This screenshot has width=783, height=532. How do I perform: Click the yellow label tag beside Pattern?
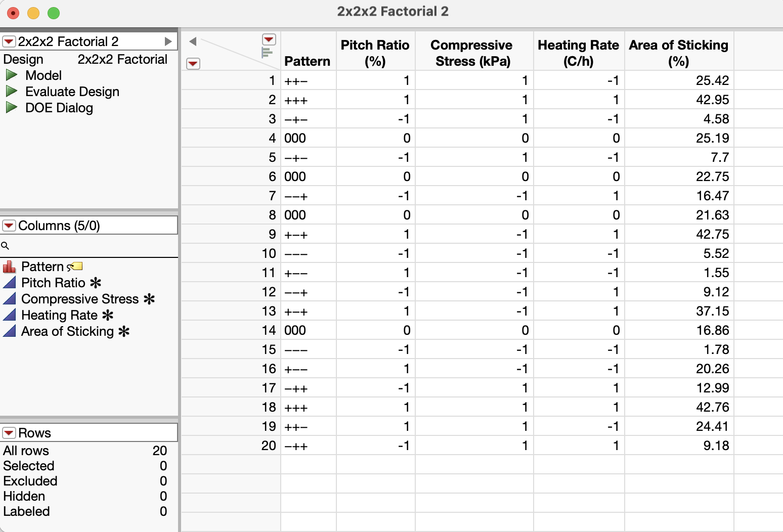[76, 266]
